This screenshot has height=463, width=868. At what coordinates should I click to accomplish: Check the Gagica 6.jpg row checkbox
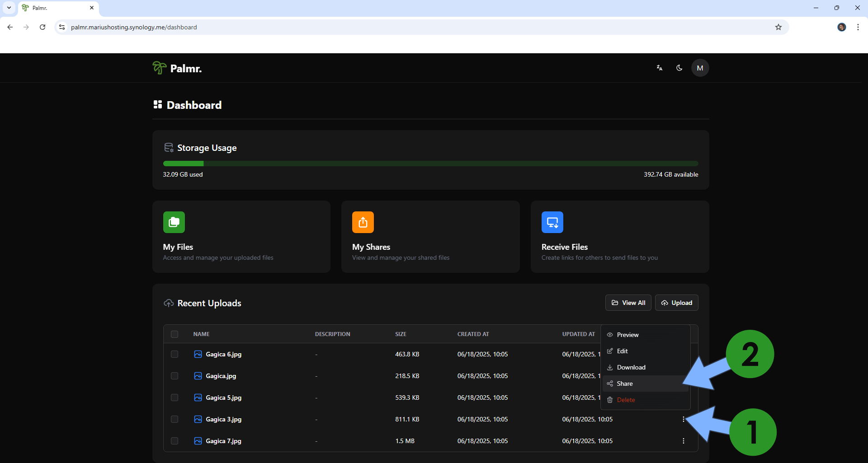pos(175,354)
